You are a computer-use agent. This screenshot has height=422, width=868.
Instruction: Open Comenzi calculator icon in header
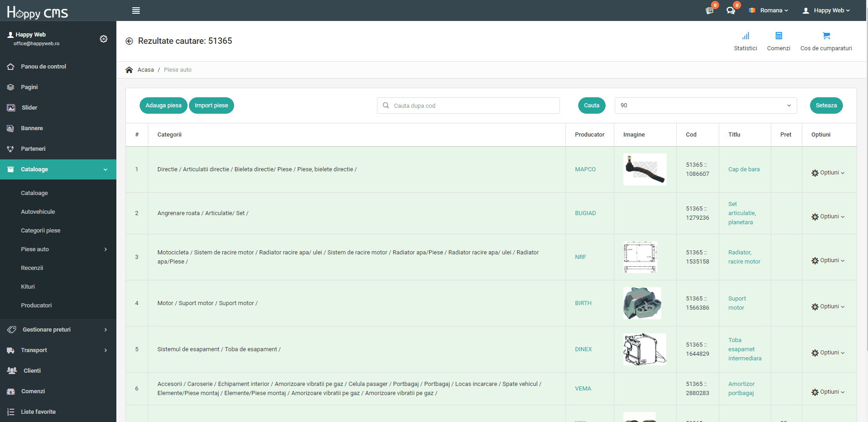[779, 36]
